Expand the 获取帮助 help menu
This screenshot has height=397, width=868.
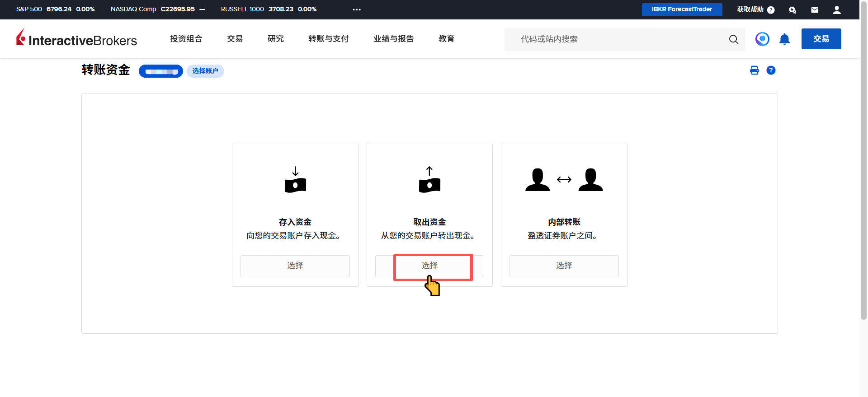click(x=755, y=9)
